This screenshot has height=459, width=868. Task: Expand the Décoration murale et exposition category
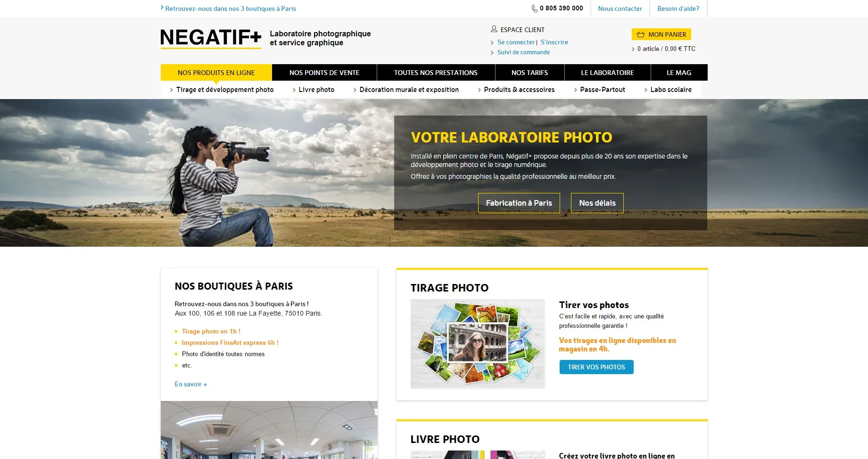409,90
